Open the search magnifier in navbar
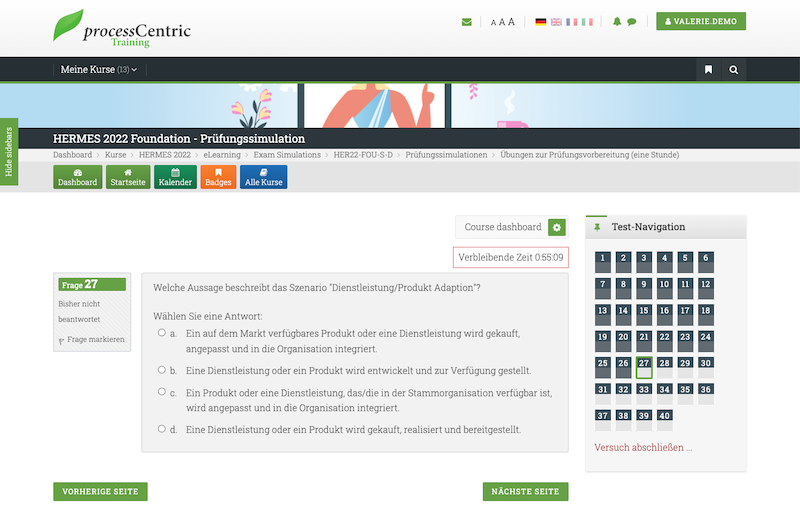Viewport: 800px width, 508px height. point(734,69)
